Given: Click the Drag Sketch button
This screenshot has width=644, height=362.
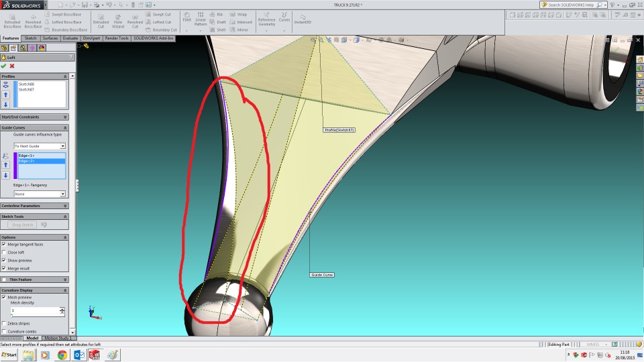Looking at the screenshot, I should tap(23, 225).
